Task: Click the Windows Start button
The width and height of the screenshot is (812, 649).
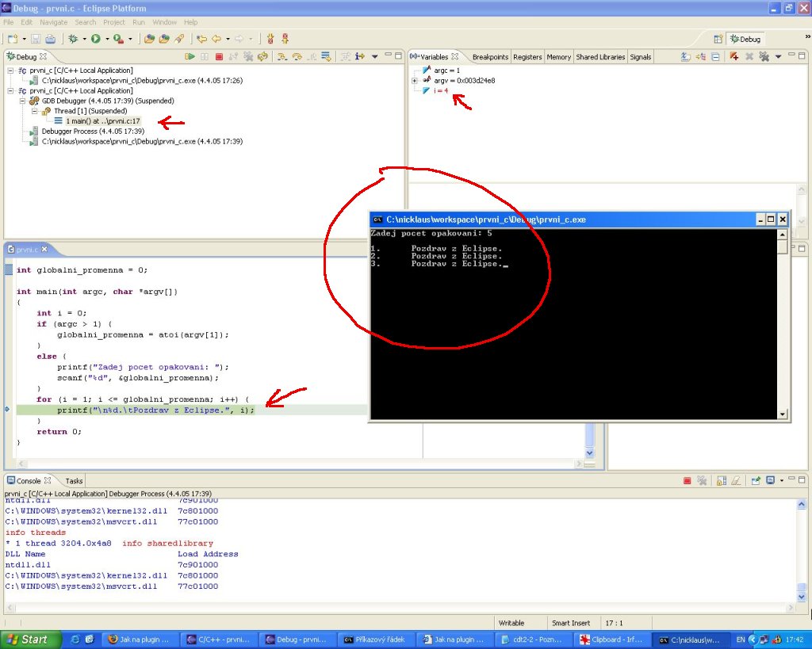Action: [x=27, y=639]
